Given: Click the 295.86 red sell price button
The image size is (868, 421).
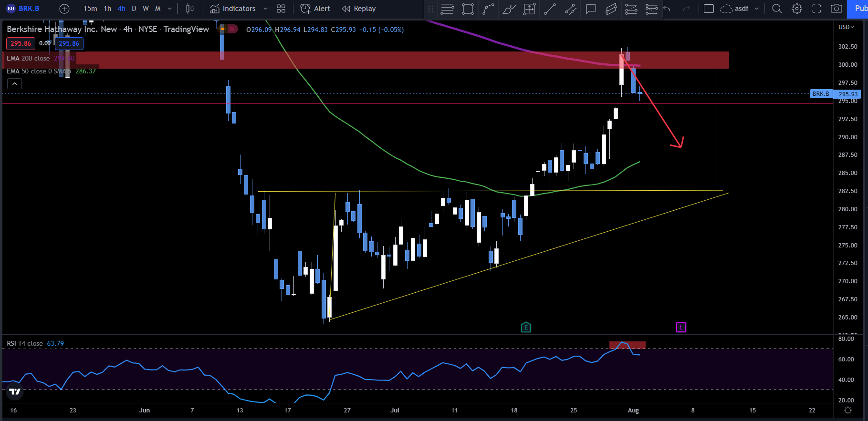Looking at the screenshot, I should (x=21, y=43).
